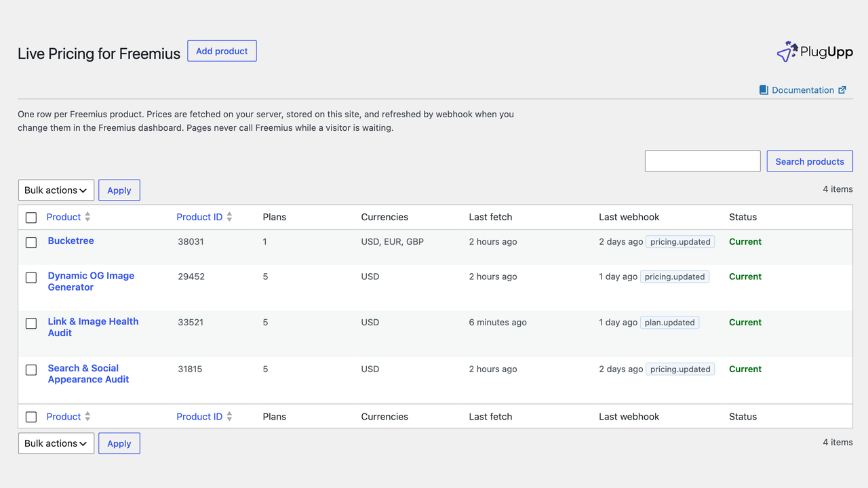Click product ID 33521
The width and height of the screenshot is (868, 488).
pyautogui.click(x=191, y=323)
